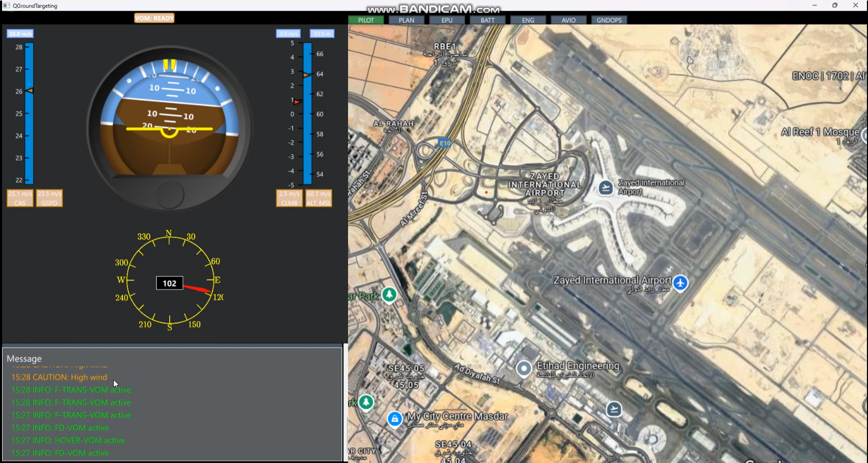Click the red climb rate pointer near 1

click(298, 101)
